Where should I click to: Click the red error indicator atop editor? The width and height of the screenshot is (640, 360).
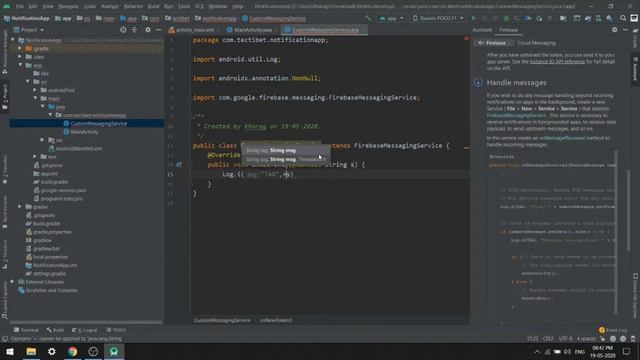tap(466, 38)
